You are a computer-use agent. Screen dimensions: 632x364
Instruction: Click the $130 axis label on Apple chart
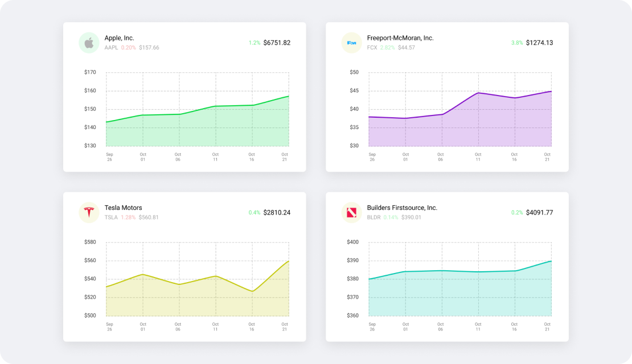pyautogui.click(x=90, y=146)
